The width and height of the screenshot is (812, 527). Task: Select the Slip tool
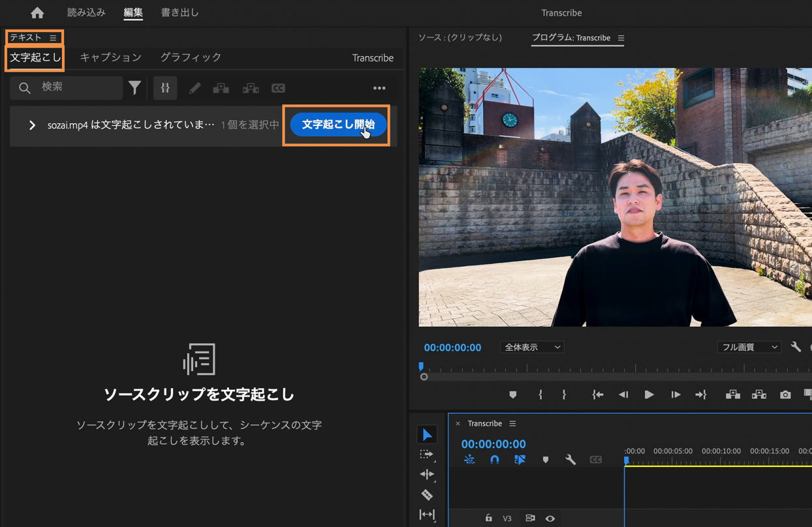pyautogui.click(x=427, y=515)
